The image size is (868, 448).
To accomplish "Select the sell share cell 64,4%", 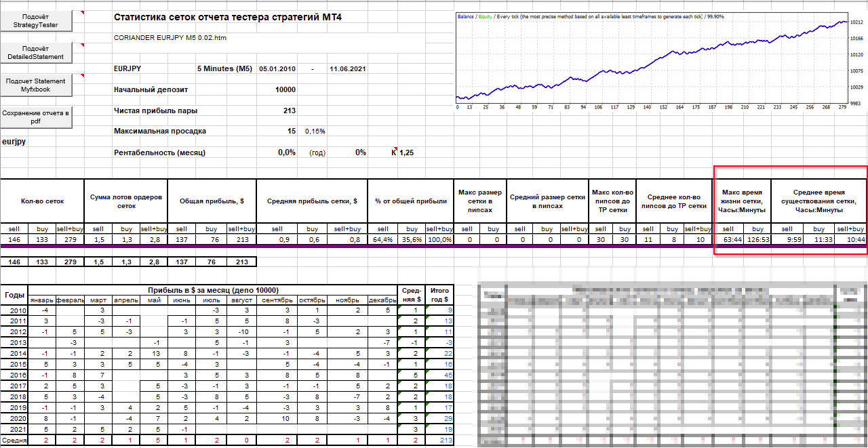I will 383,239.
